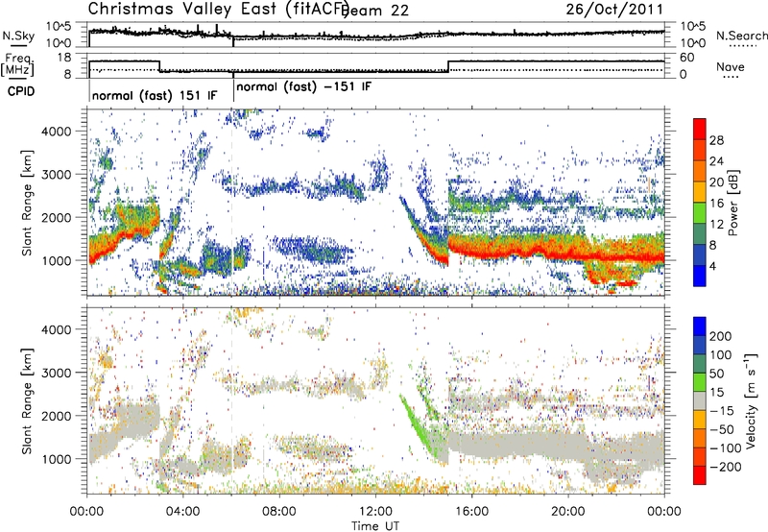Click the '4000' tick on the power panel
This screenshot has width=768, height=532.
[56, 132]
